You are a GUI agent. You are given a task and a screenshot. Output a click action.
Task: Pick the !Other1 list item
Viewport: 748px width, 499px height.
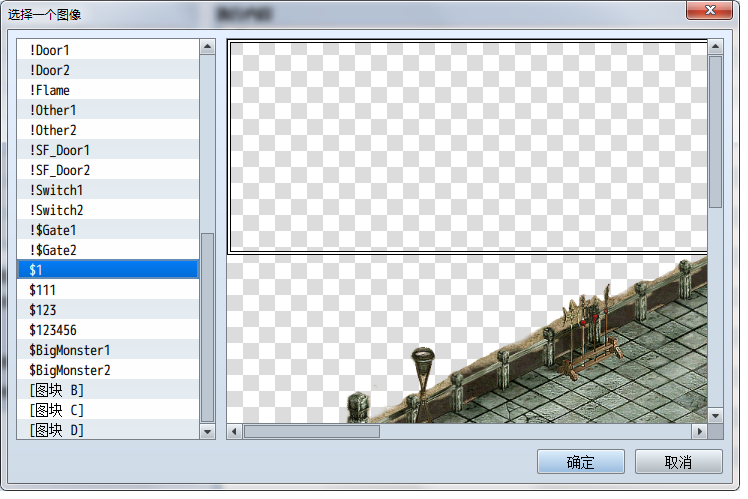pos(108,110)
